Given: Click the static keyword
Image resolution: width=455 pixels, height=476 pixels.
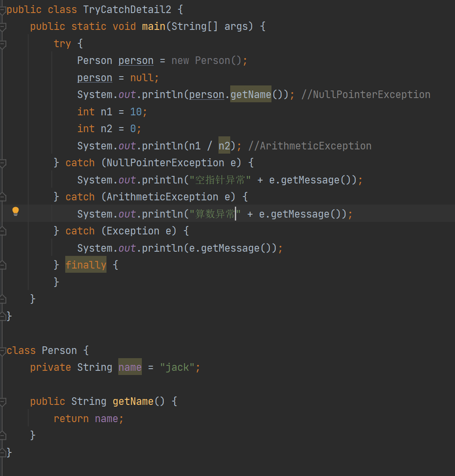Looking at the screenshot, I should 89,27.
